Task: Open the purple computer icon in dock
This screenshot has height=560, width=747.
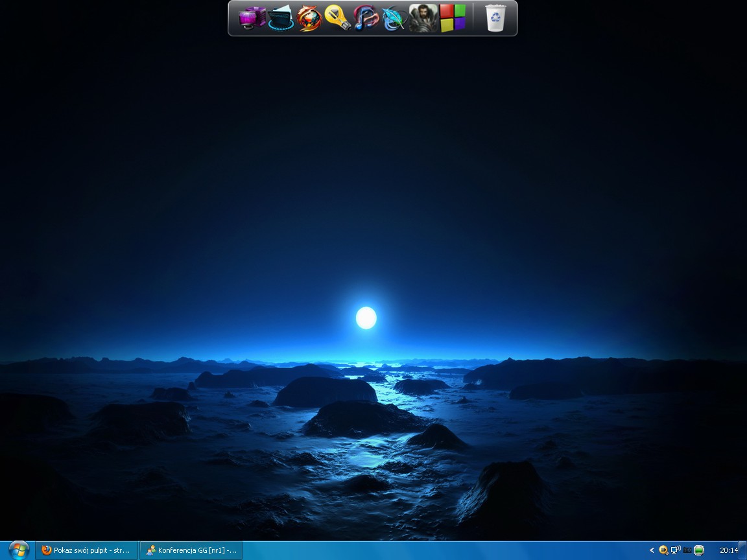Action: (252, 18)
